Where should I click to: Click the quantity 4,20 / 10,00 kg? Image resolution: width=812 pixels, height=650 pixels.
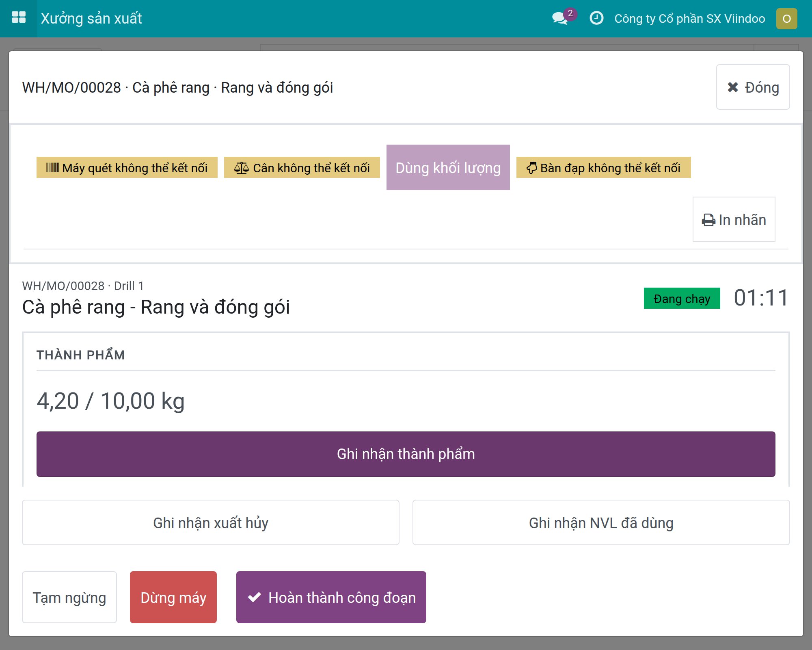[110, 401]
